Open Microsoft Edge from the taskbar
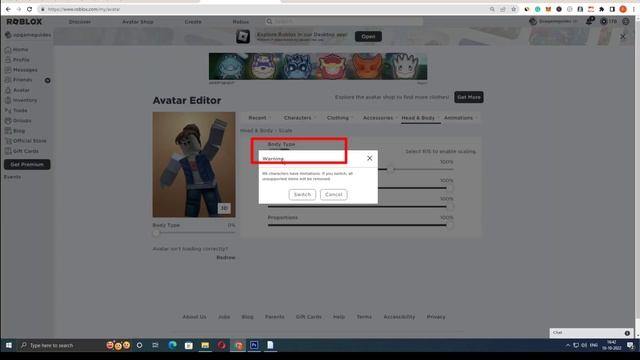 point(172,345)
